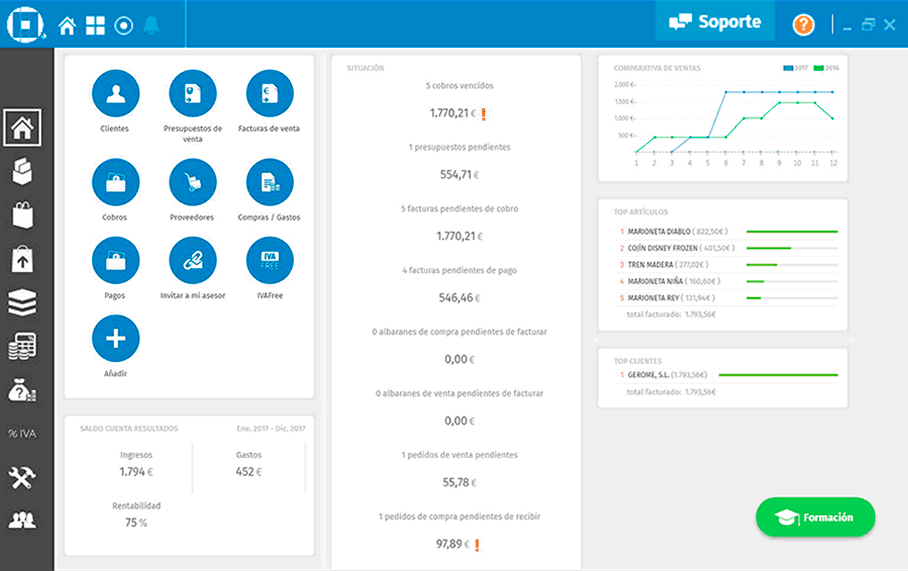Click MARIONETA DIABLO in top artículos
Image resolution: width=908 pixels, height=571 pixels.
(658, 231)
